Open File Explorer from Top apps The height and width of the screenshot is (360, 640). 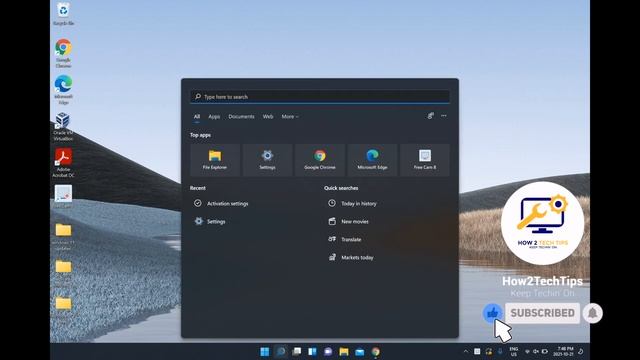(215, 160)
